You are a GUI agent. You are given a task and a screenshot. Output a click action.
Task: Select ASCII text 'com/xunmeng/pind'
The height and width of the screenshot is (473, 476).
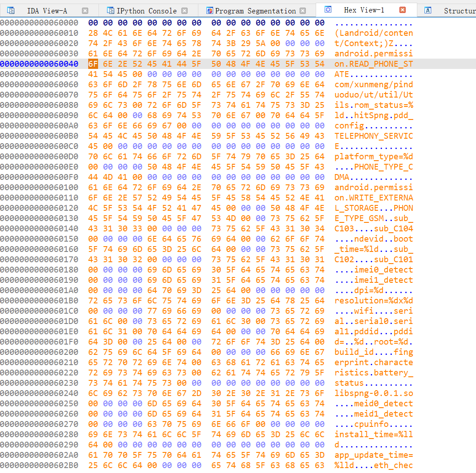point(374,85)
